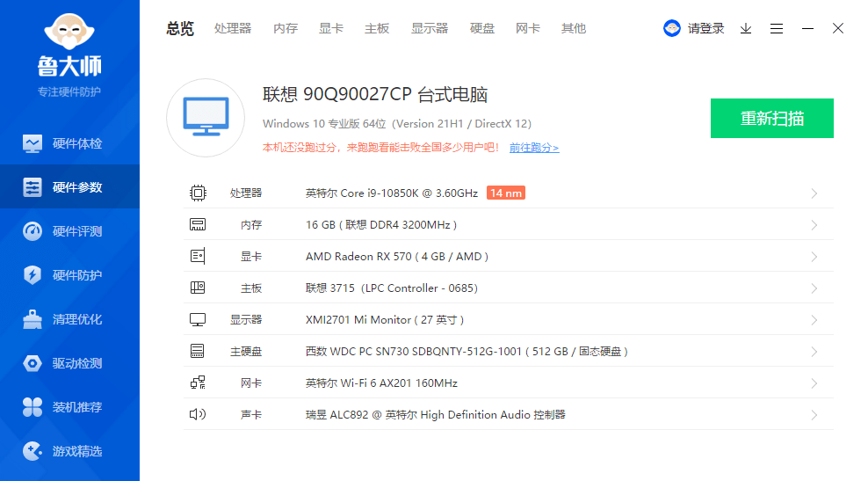868x481 pixels.
Task: Open 硬件防护 shield icon in sidebar
Action: 33,275
